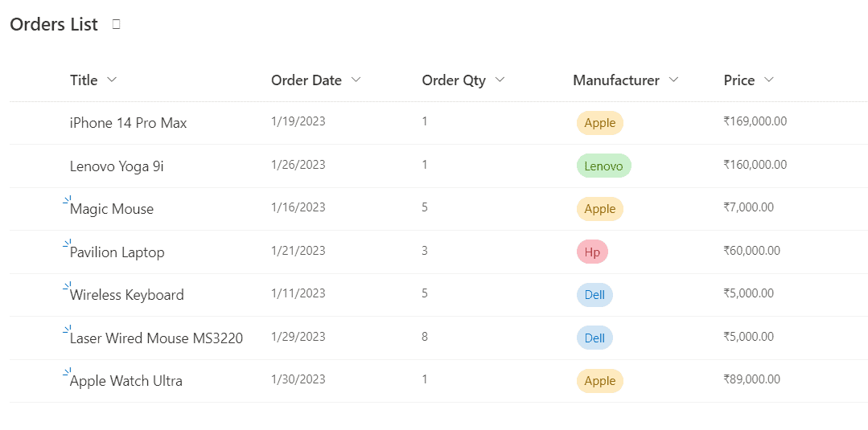
Task: Click the ₹60,000.00 price cell
Action: pos(751,250)
